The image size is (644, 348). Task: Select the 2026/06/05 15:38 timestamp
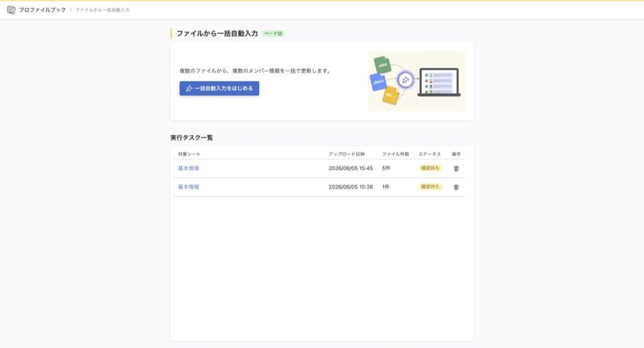pyautogui.click(x=351, y=187)
